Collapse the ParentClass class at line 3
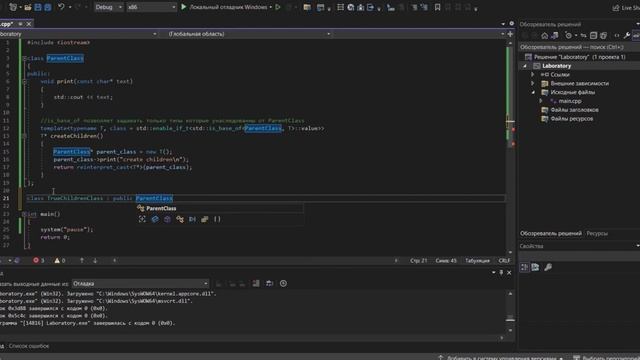This screenshot has height=360, width=640. tap(24, 58)
